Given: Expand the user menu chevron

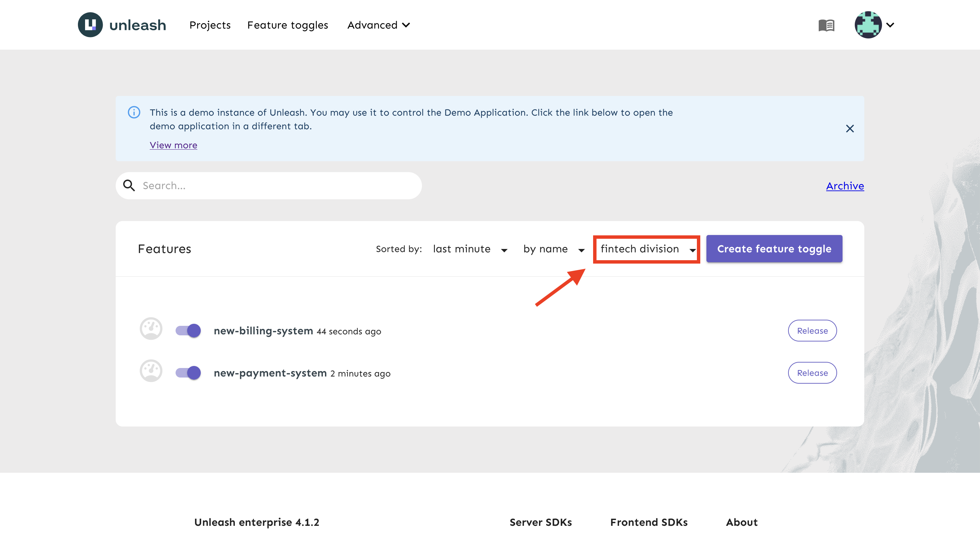Looking at the screenshot, I should click(x=890, y=25).
